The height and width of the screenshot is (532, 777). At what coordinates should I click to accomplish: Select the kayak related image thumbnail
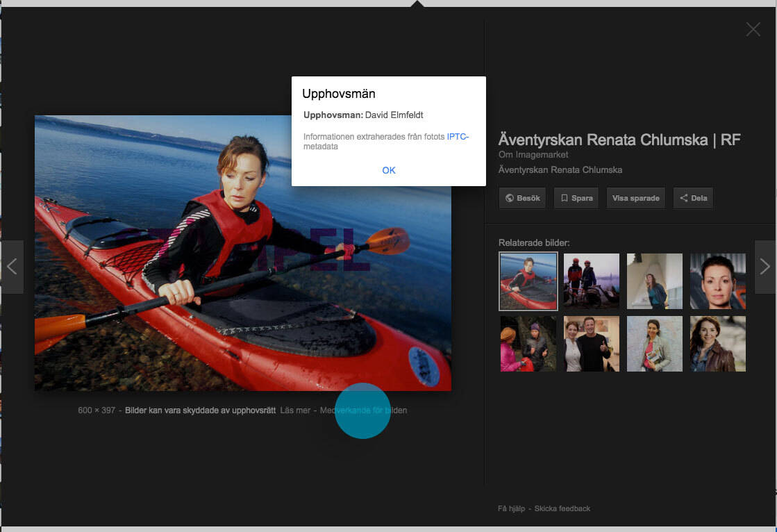528,281
